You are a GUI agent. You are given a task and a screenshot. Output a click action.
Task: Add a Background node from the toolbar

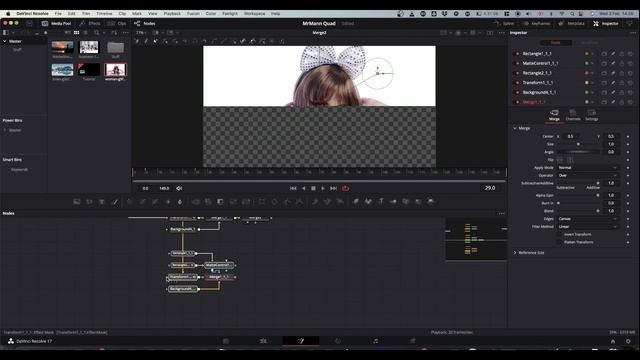77,202
